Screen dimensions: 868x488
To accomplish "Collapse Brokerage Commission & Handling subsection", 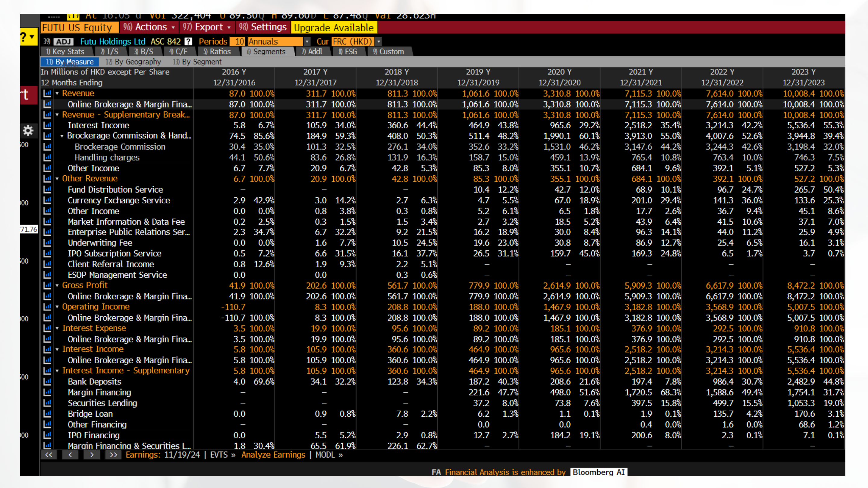I will click(62, 136).
